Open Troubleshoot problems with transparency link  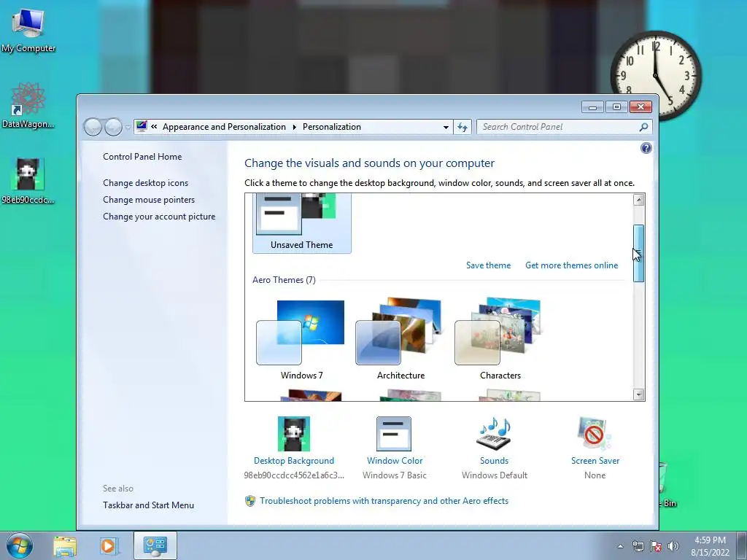(384, 501)
